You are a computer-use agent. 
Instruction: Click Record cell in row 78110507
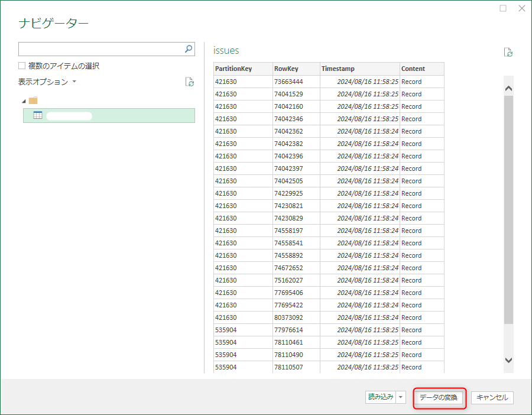point(422,367)
